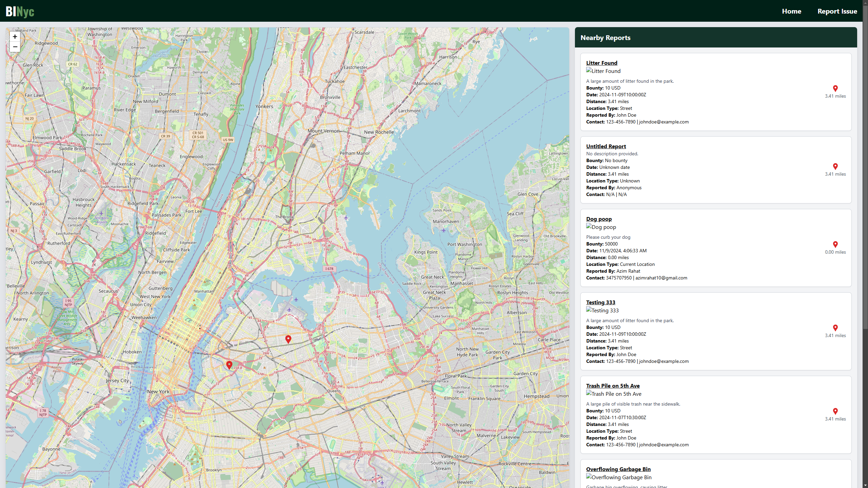Click the location pin in Untitled Report card
Screen dimensions: 868x488
[x=835, y=167]
